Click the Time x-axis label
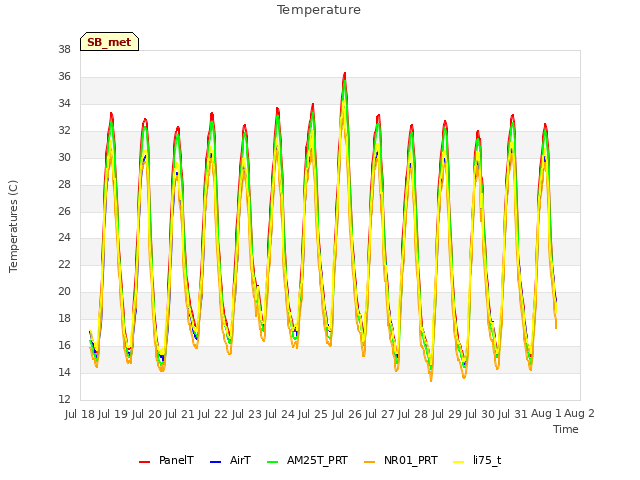Image resolution: width=640 pixels, height=480 pixels. click(x=565, y=429)
